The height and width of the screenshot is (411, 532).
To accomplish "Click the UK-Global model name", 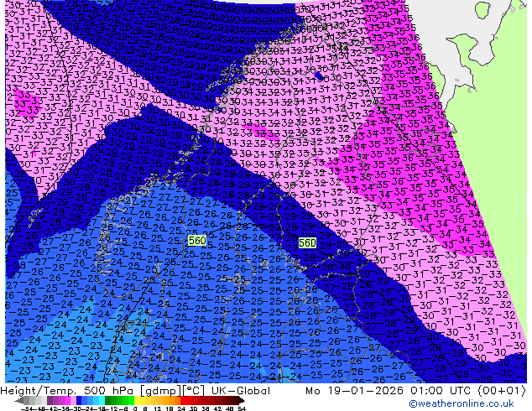I will (241, 391).
